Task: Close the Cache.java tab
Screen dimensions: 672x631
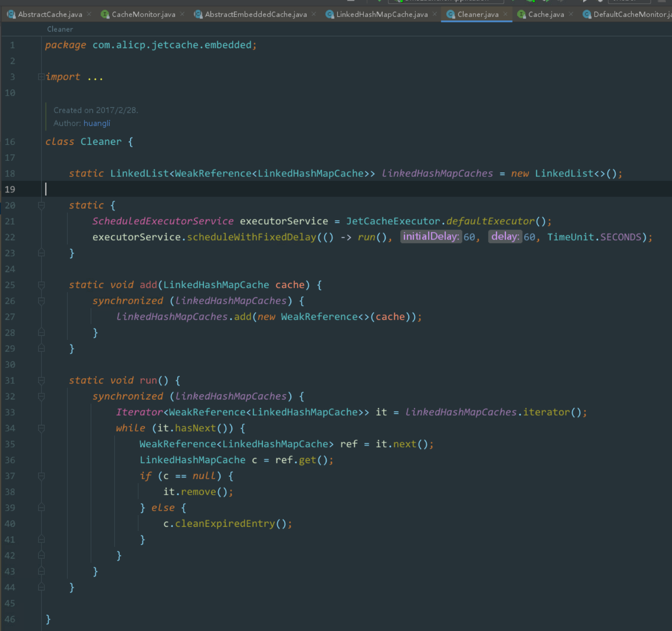Action: pyautogui.click(x=571, y=14)
